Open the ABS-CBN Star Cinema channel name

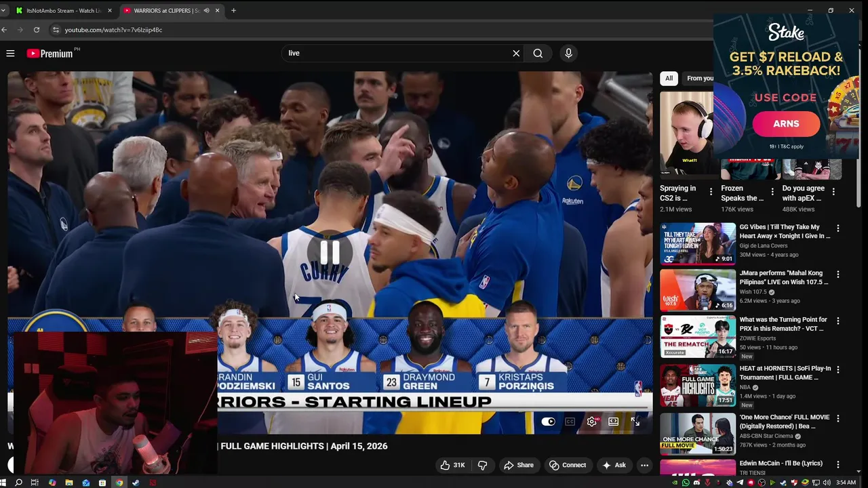coord(766,436)
